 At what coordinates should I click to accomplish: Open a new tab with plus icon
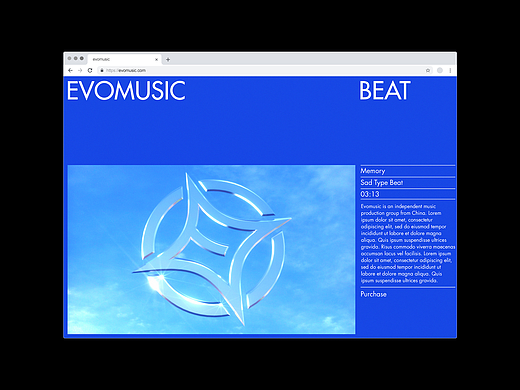(168, 60)
